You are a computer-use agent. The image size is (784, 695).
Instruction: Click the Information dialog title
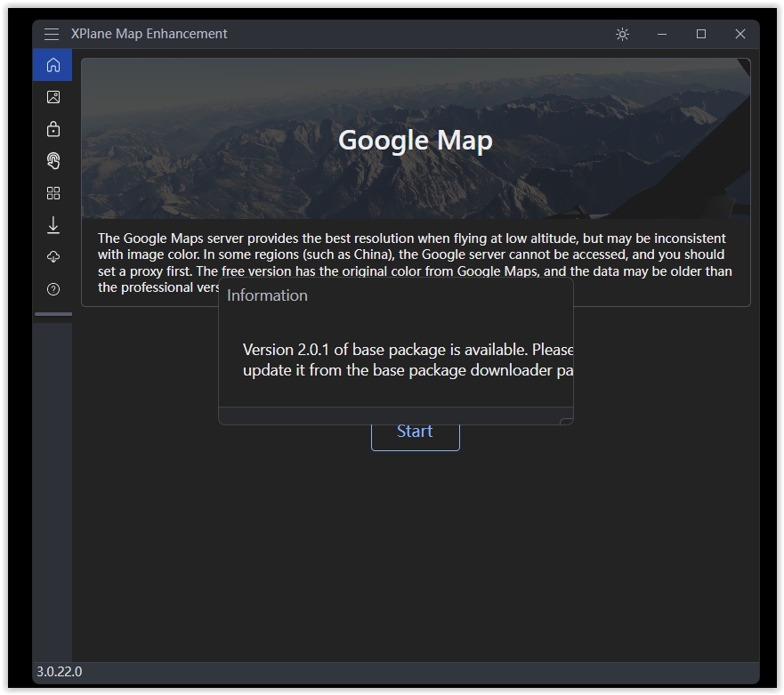pos(267,295)
